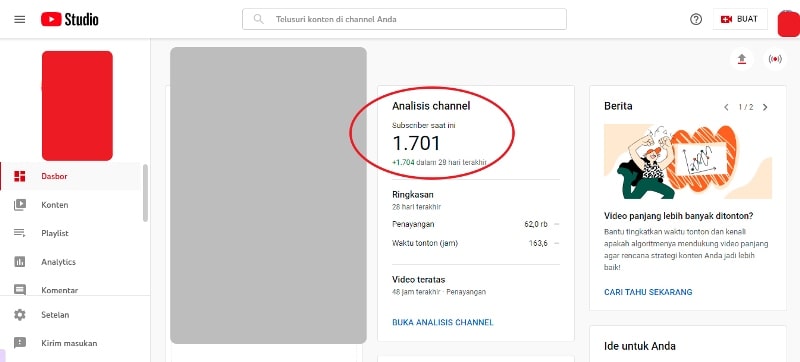Click the BUAT create button
Viewport: 800px width, 362px height.
coord(740,19)
